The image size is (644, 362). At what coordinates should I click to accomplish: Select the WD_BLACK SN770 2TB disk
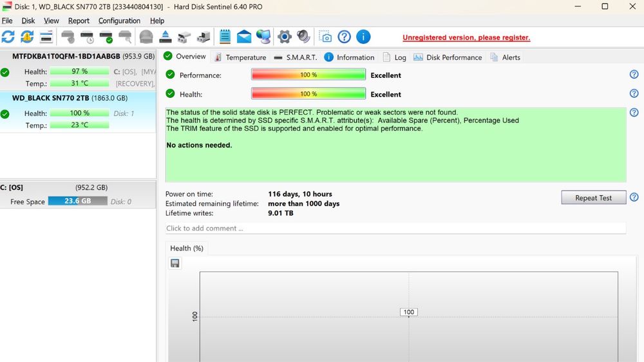pos(78,112)
